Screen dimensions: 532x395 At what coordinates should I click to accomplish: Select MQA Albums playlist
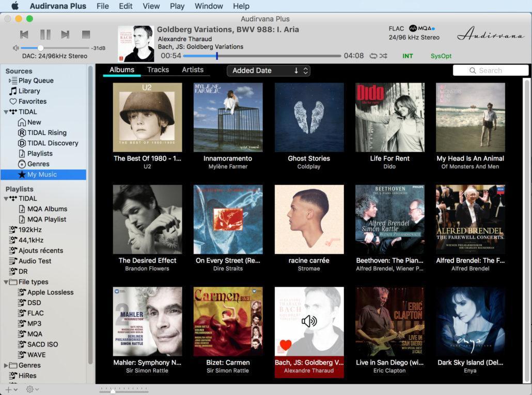pos(47,209)
